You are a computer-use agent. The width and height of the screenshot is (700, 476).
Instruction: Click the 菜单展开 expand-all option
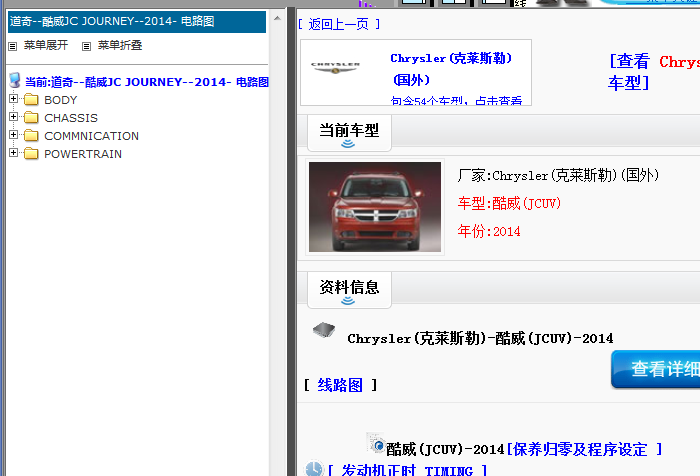click(46, 45)
